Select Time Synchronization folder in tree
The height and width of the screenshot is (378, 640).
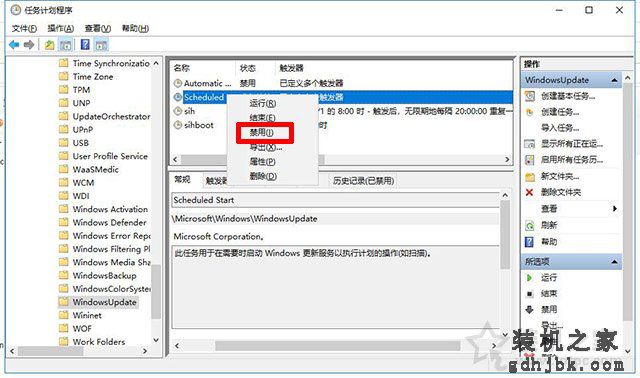(111, 64)
